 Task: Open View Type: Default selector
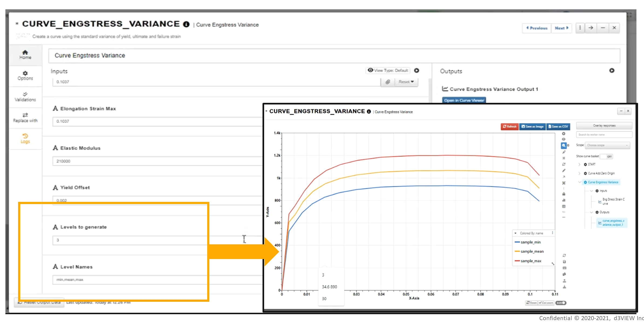(x=388, y=70)
